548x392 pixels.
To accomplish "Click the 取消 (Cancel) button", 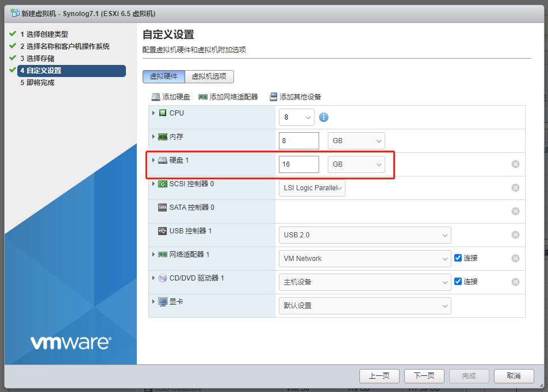I will click(513, 376).
